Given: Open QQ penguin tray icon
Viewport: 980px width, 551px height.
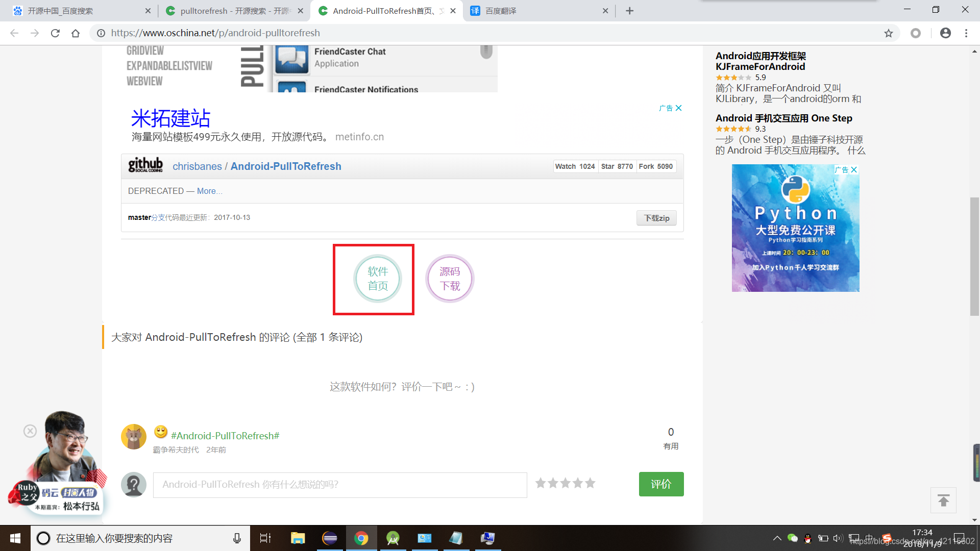Looking at the screenshot, I should tap(808, 538).
